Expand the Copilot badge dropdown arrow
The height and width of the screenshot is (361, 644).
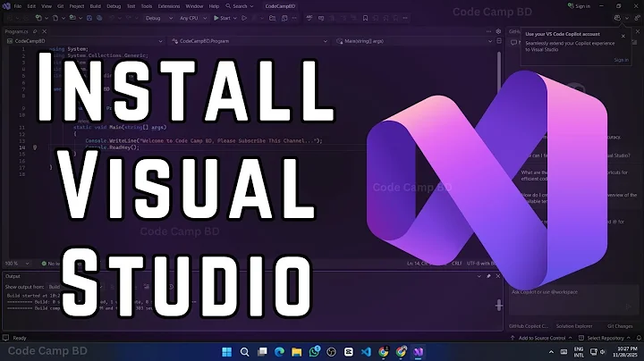pos(627,18)
